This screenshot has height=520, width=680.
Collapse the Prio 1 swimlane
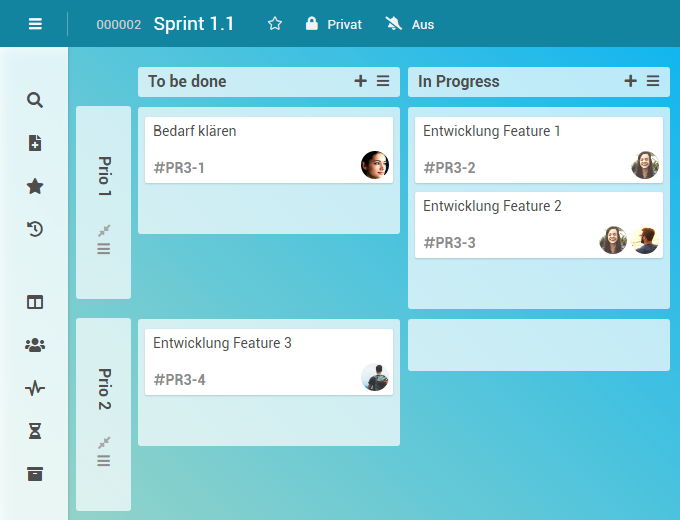pyautogui.click(x=103, y=230)
